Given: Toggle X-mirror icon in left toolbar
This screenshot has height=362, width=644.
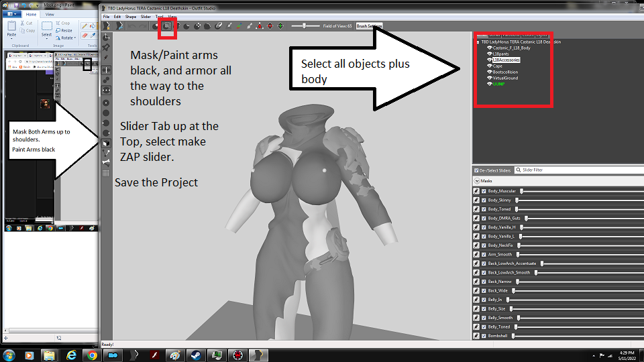Looking at the screenshot, I should pos(106,70).
